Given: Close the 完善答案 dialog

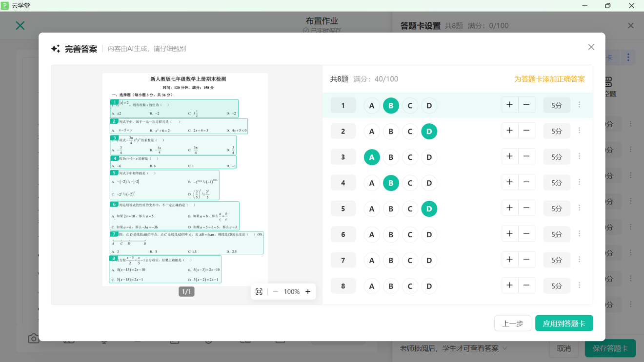Looking at the screenshot, I should 591,47.
